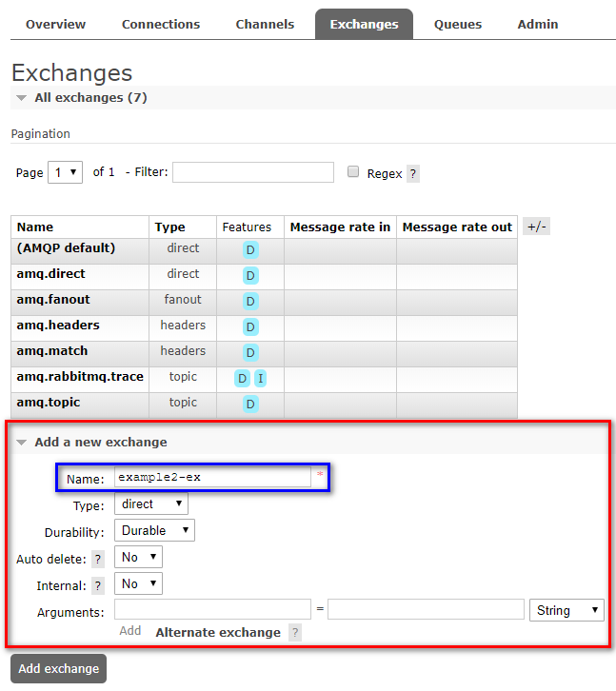This screenshot has height=691, width=616.
Task: Click the D feature badge for amq.topic
Action: point(250,405)
